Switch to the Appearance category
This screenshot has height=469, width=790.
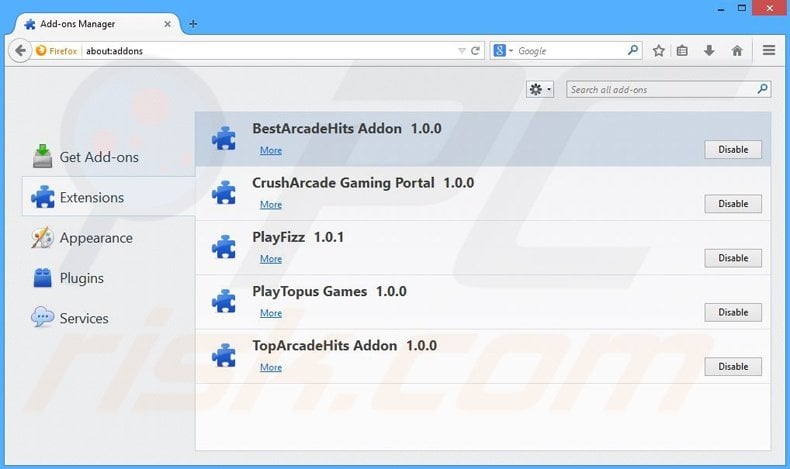click(x=82, y=238)
